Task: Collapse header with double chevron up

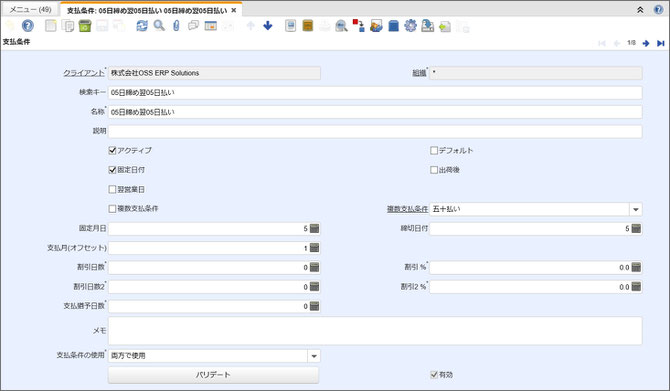Action: point(640,9)
